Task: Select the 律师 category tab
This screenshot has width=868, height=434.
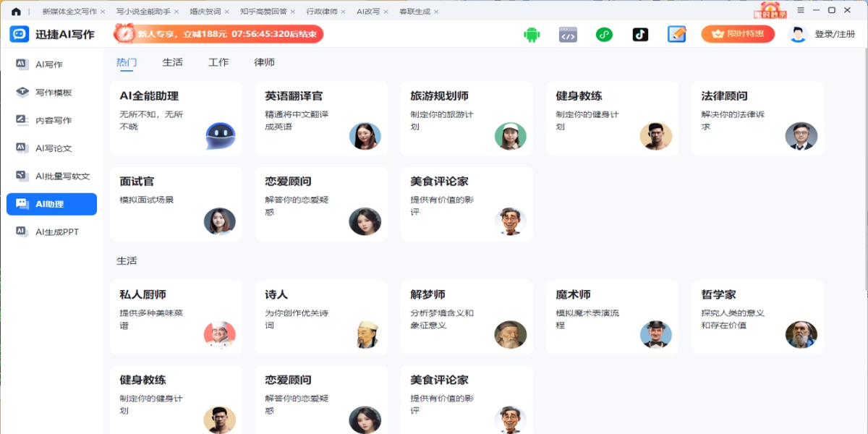Action: pyautogui.click(x=264, y=62)
